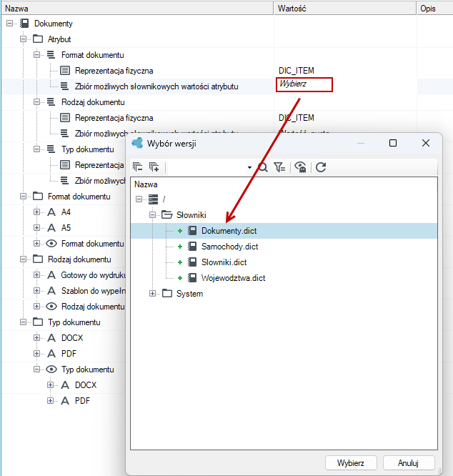
Task: Click the eye icon beside Typ dokumentu view
Action: pyautogui.click(x=51, y=369)
